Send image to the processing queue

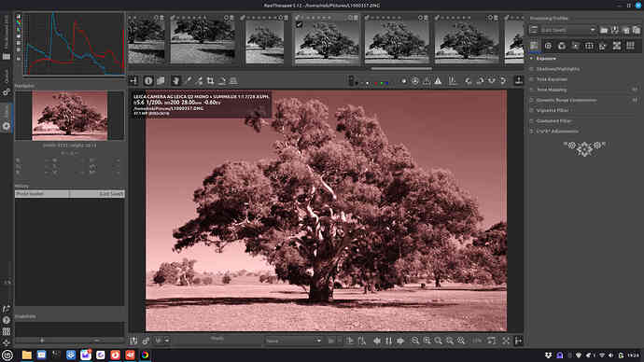(146, 341)
